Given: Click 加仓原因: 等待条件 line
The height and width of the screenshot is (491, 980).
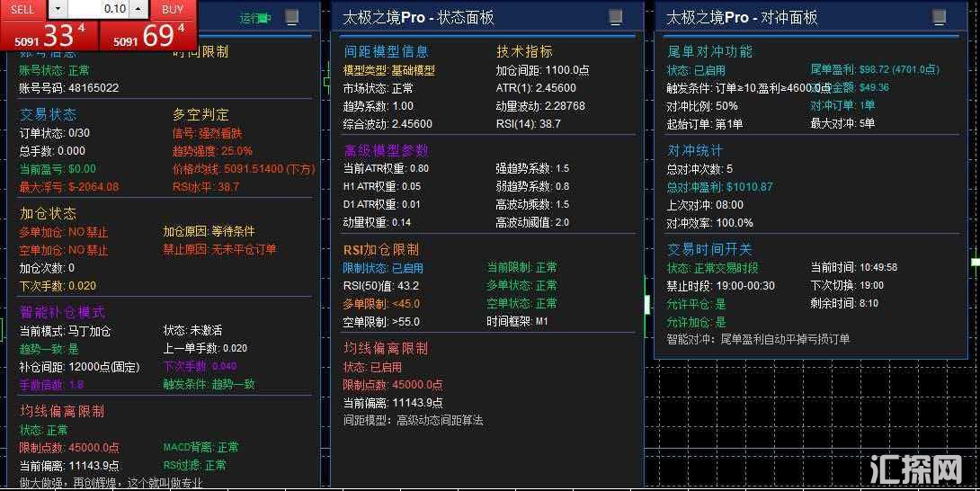Looking at the screenshot, I should coord(209,231).
